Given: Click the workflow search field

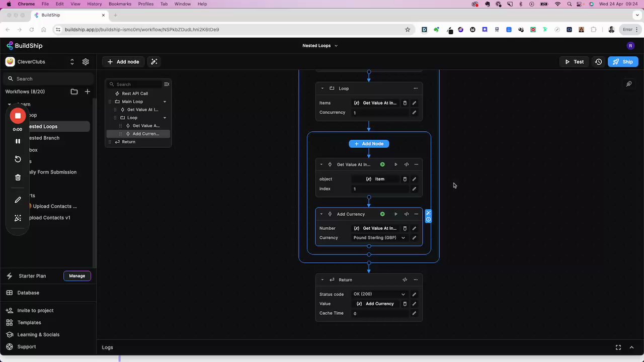Looking at the screenshot, I should (48, 78).
